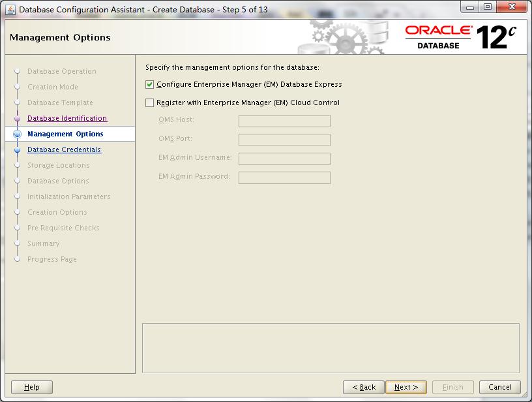Go to the Database Credentials step link
This screenshot has width=532, height=402.
64,149
